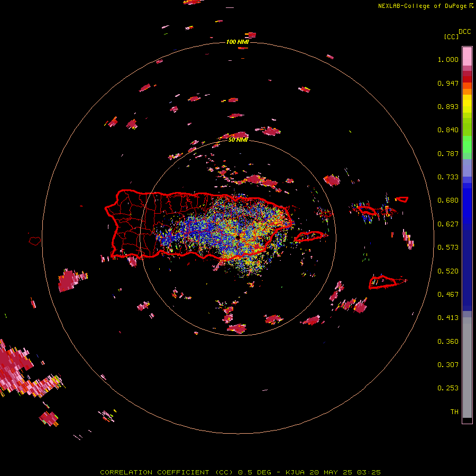
Task: Click the 0.253 scale label
Action: click(x=448, y=388)
